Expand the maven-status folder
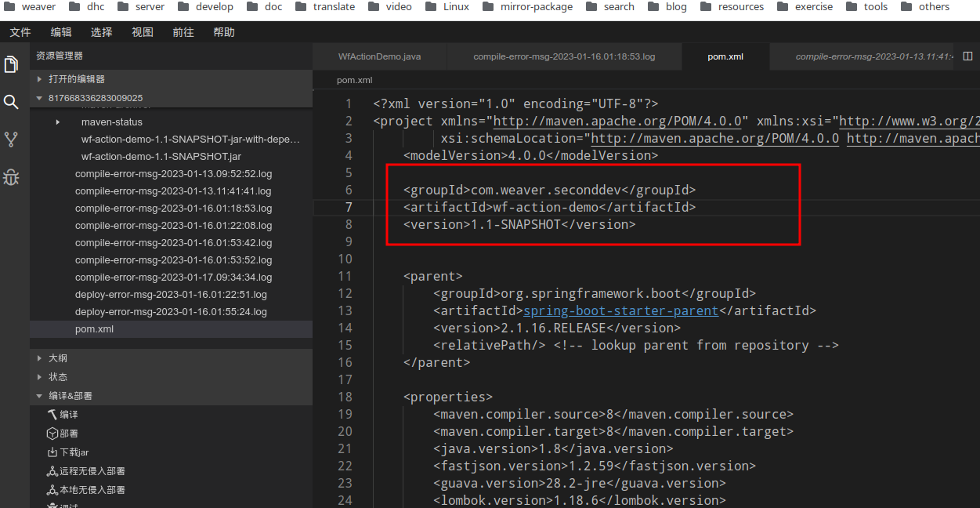This screenshot has width=980, height=508. point(171,122)
